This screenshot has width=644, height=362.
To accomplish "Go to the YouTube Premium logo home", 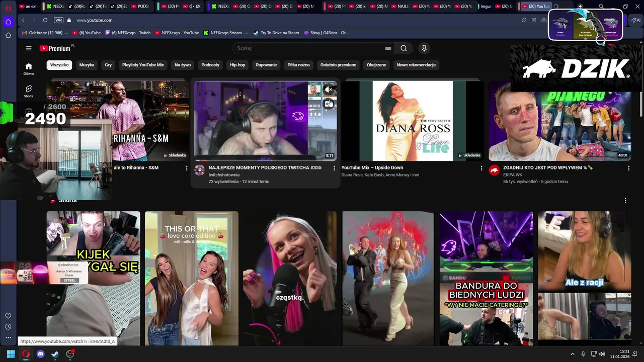I will tap(55, 48).
